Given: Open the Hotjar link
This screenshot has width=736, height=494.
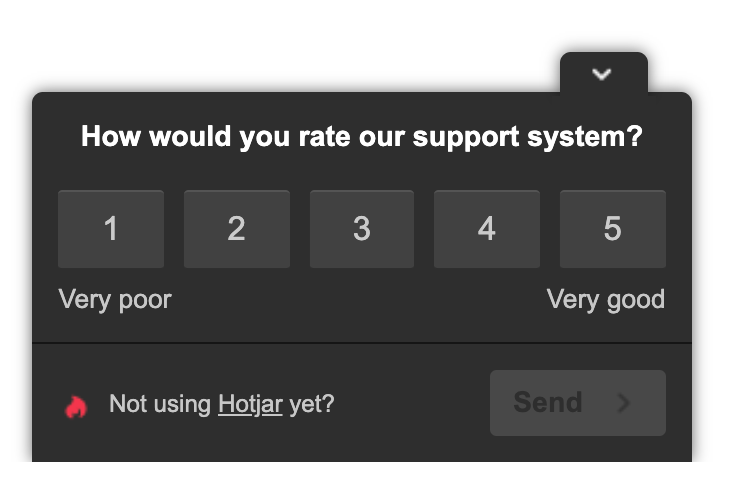Looking at the screenshot, I should pyautogui.click(x=250, y=404).
